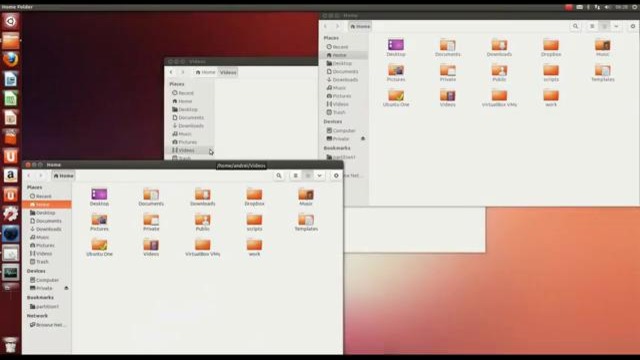Select Downloads in Videos window sidebar
The width and height of the screenshot is (640, 360).
click(x=189, y=126)
